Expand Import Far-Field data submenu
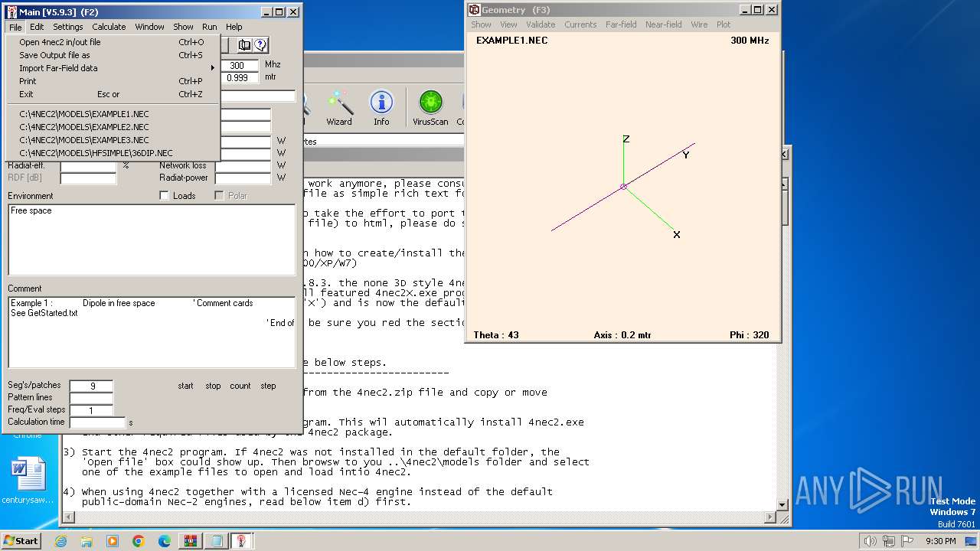 click(113, 68)
